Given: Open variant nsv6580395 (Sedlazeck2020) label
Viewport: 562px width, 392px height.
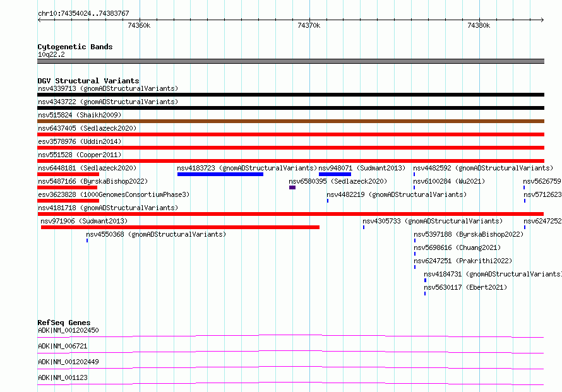Looking at the screenshot, I should pos(338,181).
